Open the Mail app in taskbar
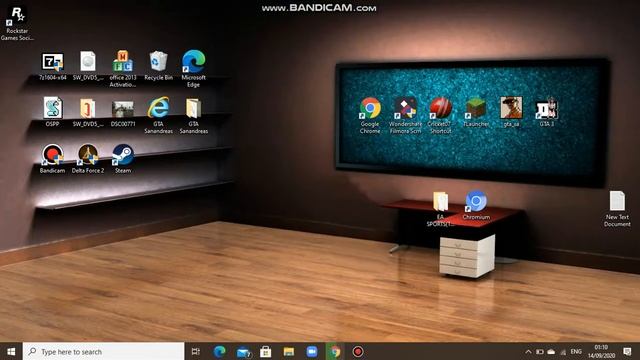This screenshot has width=640, height=360. pyautogui.click(x=243, y=351)
